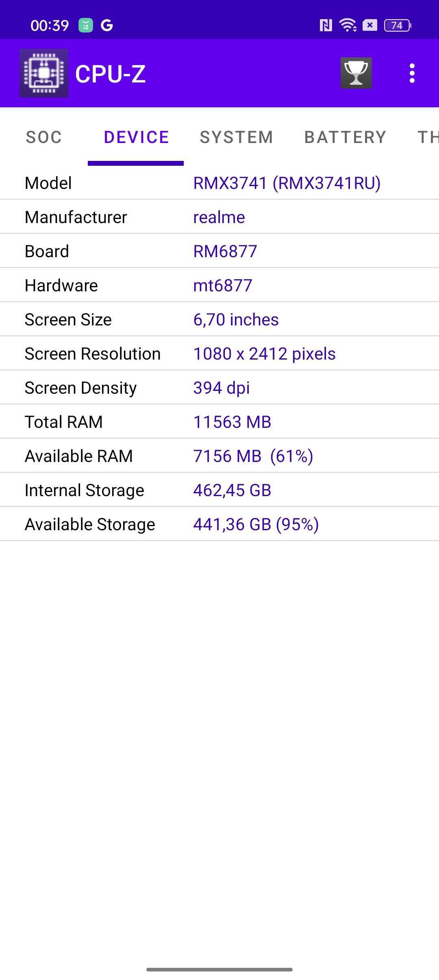Tap the SIM missing status icon
439x980 pixels.
369,25
